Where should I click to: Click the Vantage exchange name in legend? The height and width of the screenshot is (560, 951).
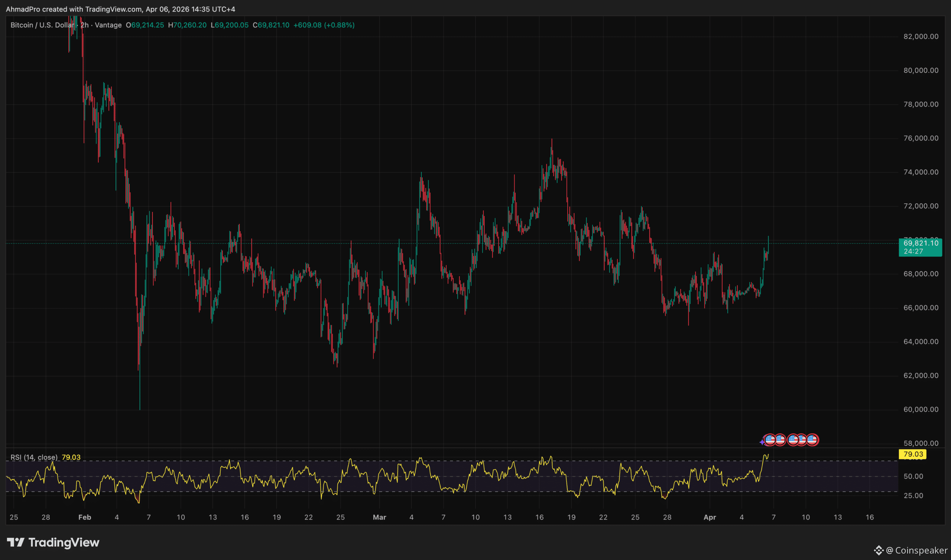pos(108,25)
